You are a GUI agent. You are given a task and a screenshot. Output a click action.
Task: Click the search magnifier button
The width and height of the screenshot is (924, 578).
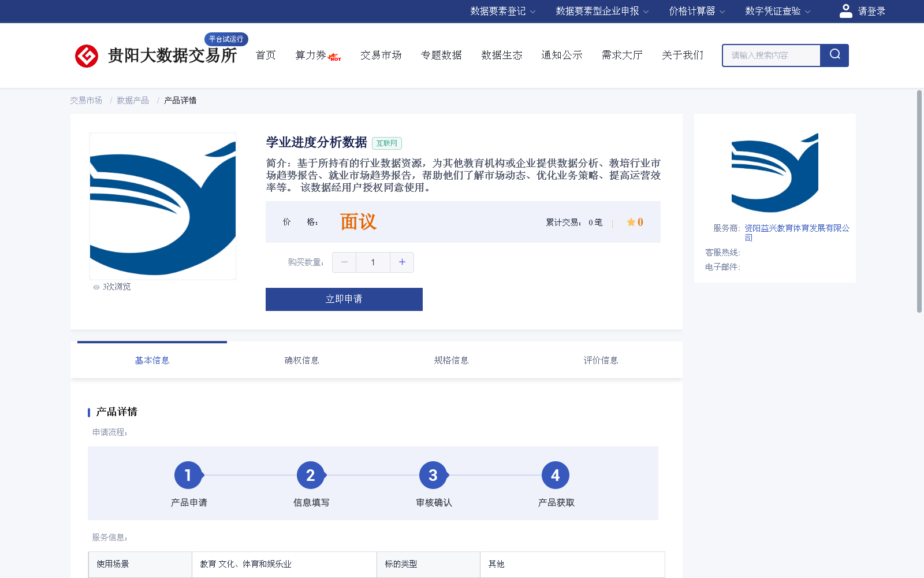coord(834,55)
